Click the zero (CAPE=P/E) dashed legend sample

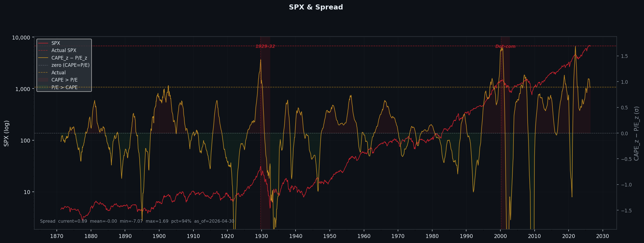pyautogui.click(x=43, y=65)
